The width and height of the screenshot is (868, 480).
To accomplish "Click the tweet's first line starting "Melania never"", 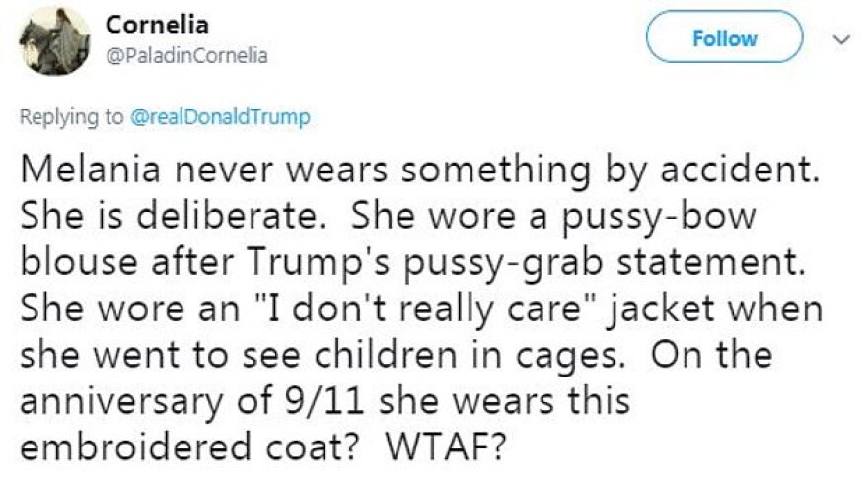I will pos(420,173).
